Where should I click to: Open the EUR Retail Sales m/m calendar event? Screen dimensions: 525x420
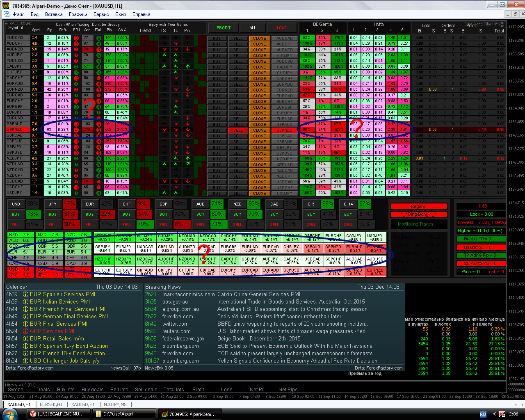pos(57,338)
